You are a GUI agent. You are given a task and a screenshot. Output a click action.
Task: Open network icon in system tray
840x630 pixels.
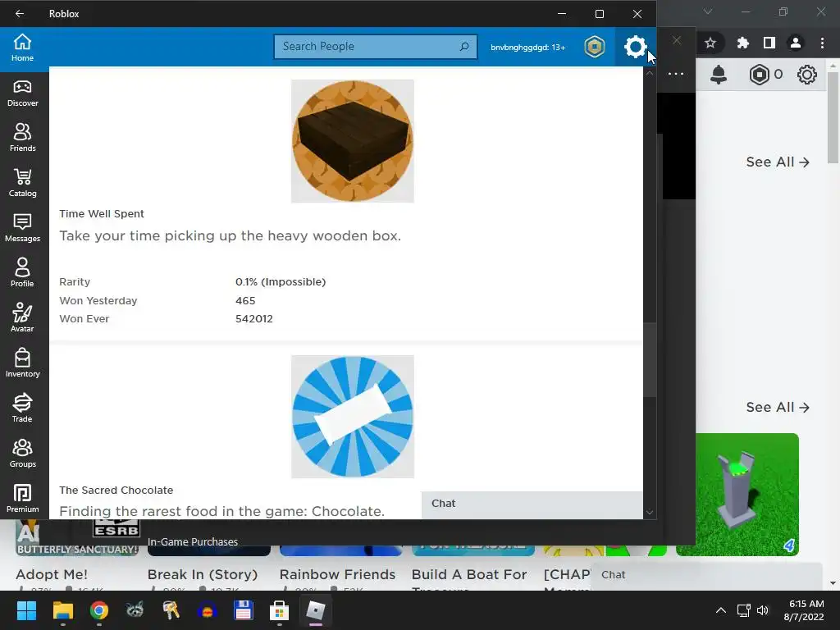(x=743, y=610)
